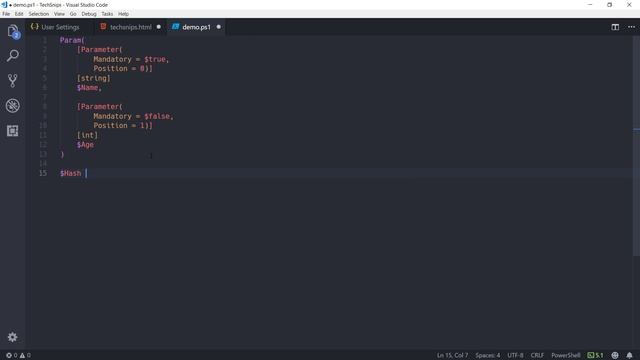640x360 pixels.
Task: Open the feedback smiley icon
Action: click(615, 356)
